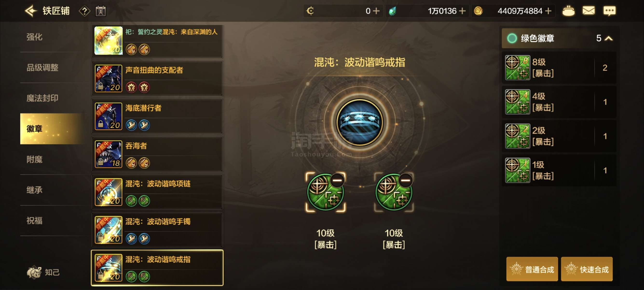The image size is (644, 290).
Task: Click the plus next to gold coins
Action: [x=548, y=11]
